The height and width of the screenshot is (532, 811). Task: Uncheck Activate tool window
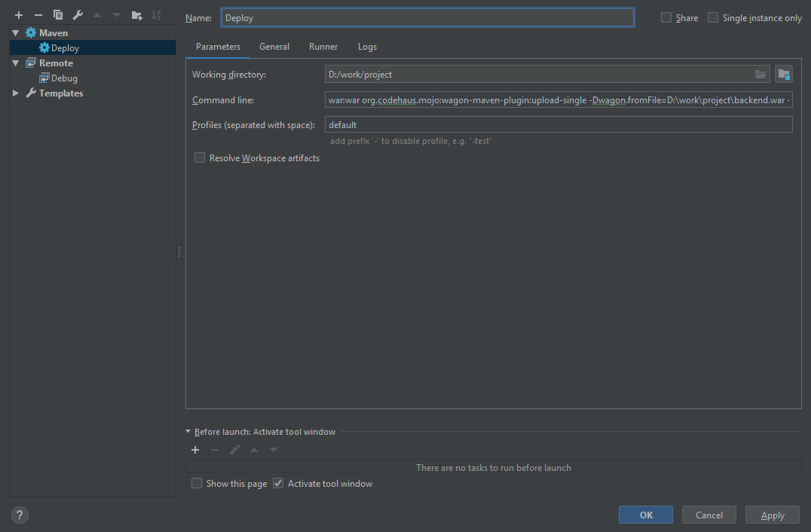278,483
